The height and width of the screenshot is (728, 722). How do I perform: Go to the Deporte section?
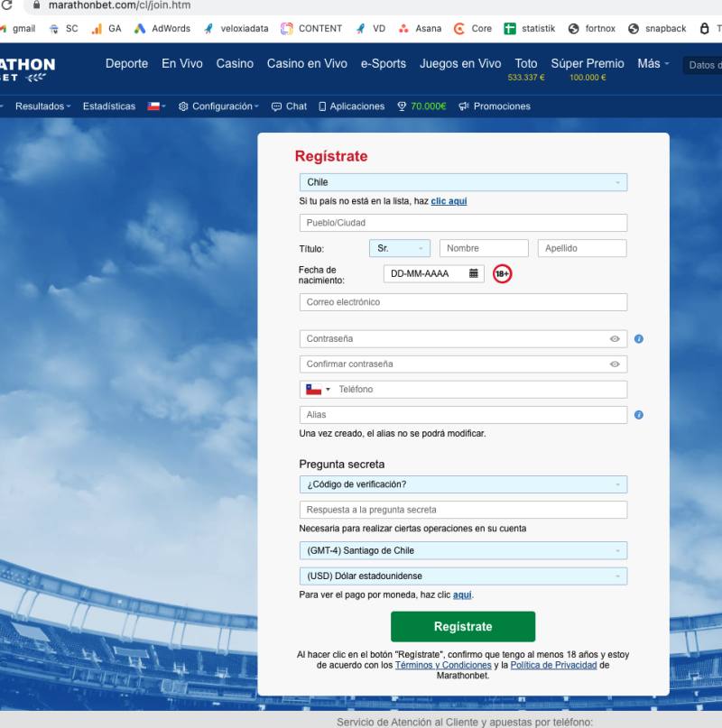(127, 64)
